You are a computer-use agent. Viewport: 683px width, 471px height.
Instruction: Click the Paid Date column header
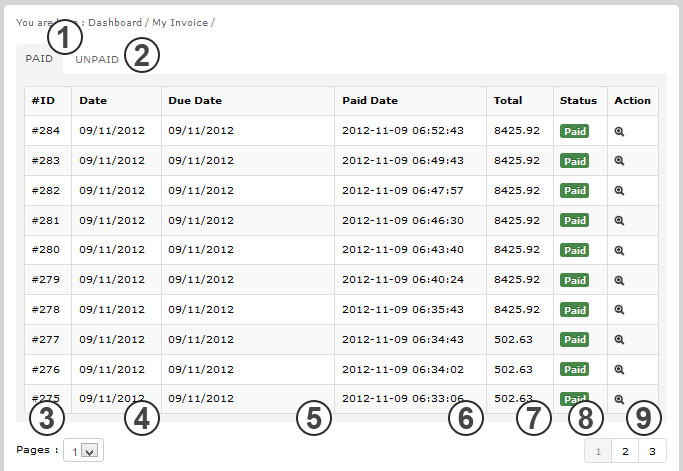[370, 100]
